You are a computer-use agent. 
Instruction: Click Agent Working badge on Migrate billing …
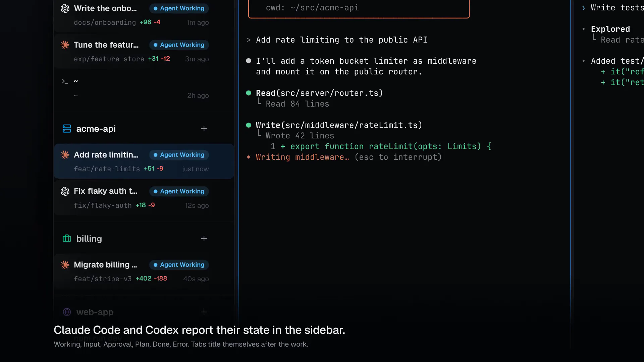pyautogui.click(x=179, y=265)
